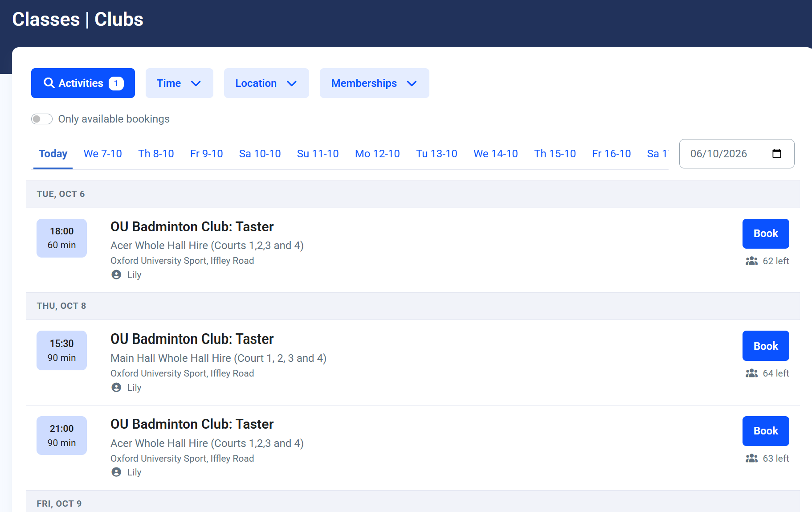Expand the Memberships dropdown
This screenshot has height=512, width=812.
(x=374, y=83)
